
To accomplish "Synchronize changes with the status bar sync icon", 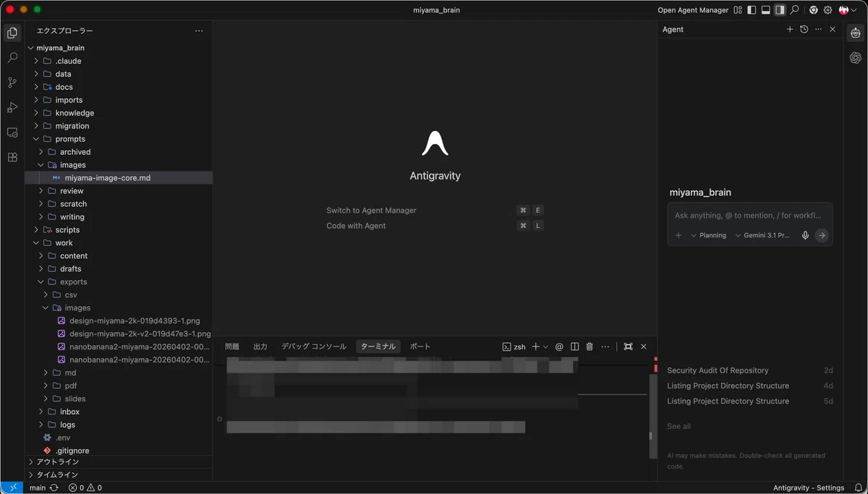I will tap(54, 488).
